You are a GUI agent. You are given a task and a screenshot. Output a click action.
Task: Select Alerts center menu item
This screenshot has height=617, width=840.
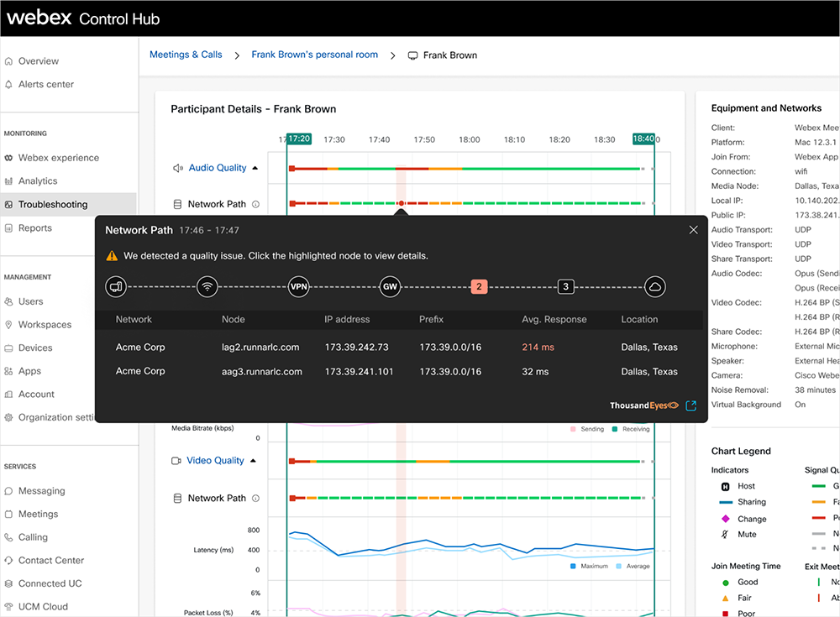(x=46, y=84)
